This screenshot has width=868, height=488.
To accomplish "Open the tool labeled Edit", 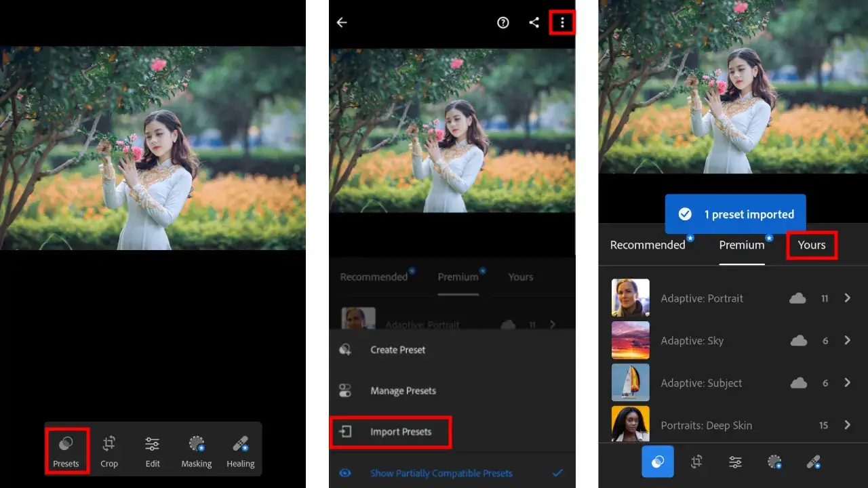I will [153, 450].
